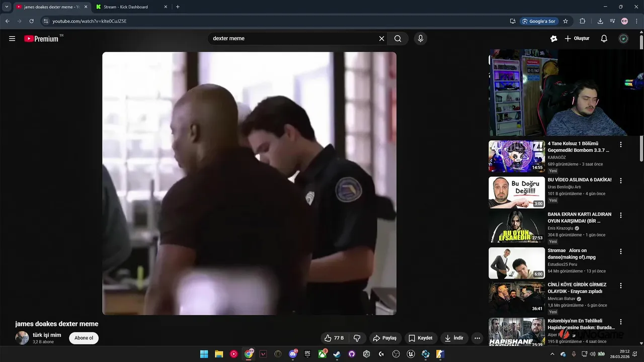Open BANA EKRAN KARTI ALDIRAN title
Image resolution: width=644 pixels, height=362 pixels.
pos(580,218)
